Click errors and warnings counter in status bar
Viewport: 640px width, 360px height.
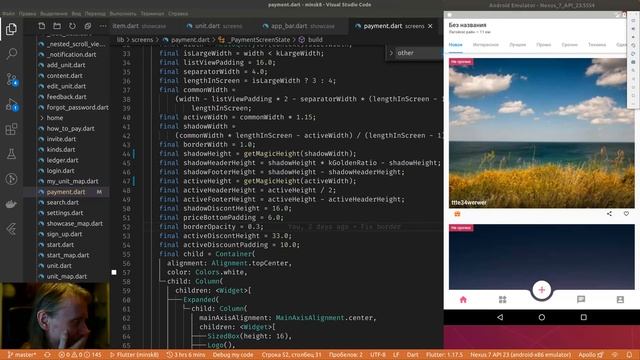tap(80, 355)
